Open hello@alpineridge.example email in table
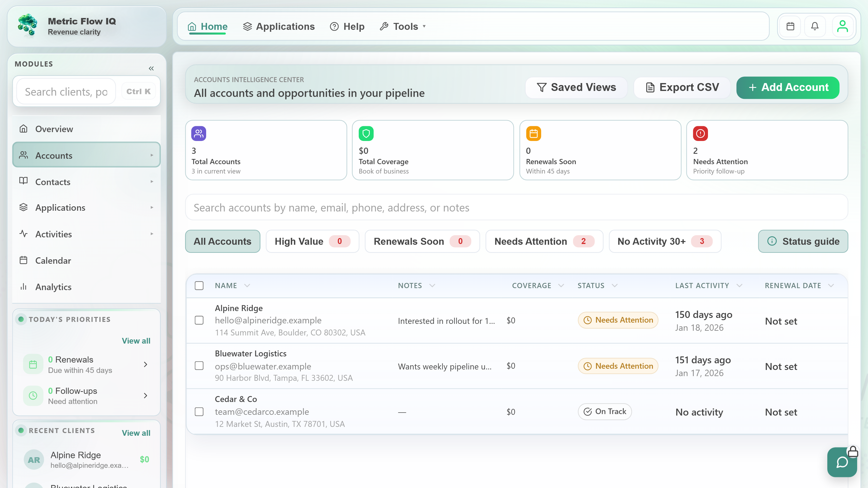 [x=268, y=320]
